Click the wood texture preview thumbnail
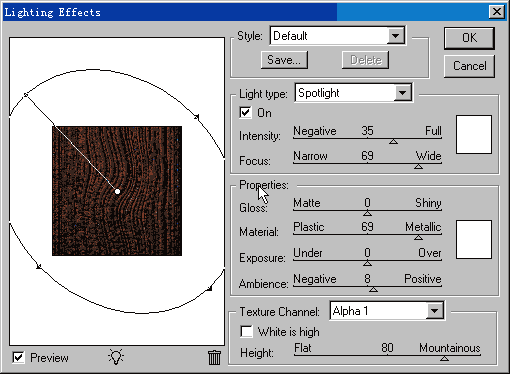 (x=117, y=191)
